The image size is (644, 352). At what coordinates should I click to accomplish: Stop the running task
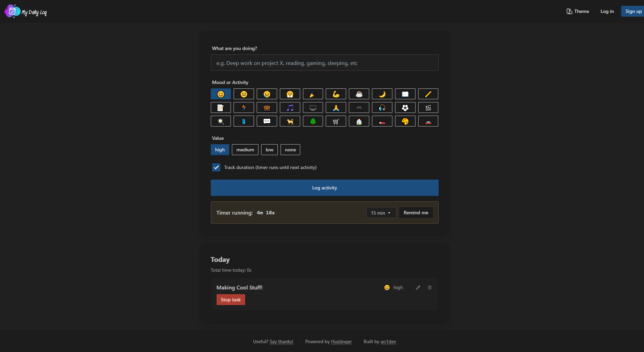231,300
